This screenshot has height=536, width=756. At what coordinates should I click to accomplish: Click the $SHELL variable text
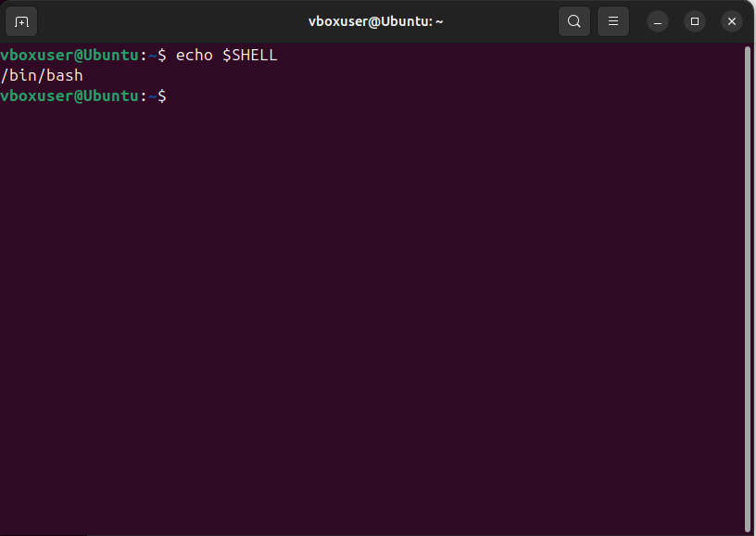tap(249, 56)
